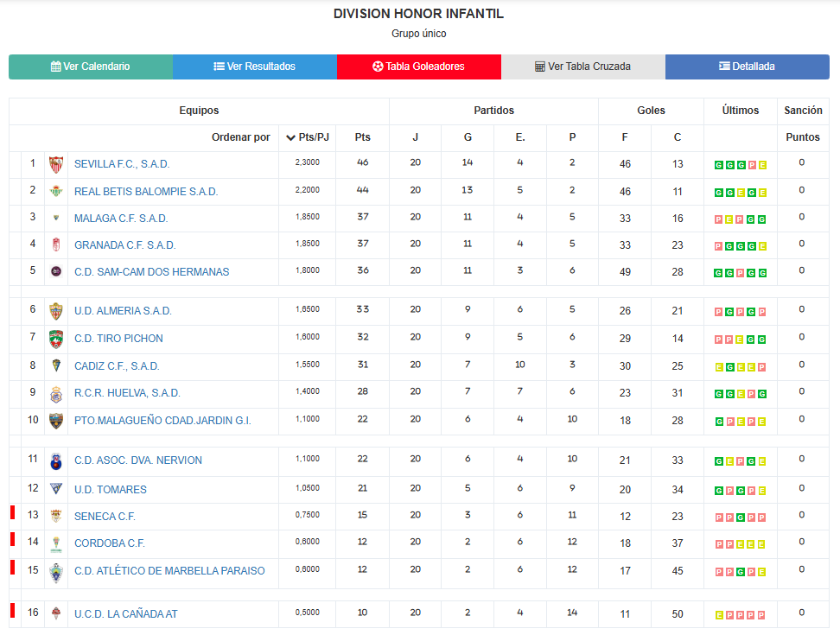Click the C.D. Asoc. Dva. Nervion crest
The image size is (840, 635).
pyautogui.click(x=55, y=461)
